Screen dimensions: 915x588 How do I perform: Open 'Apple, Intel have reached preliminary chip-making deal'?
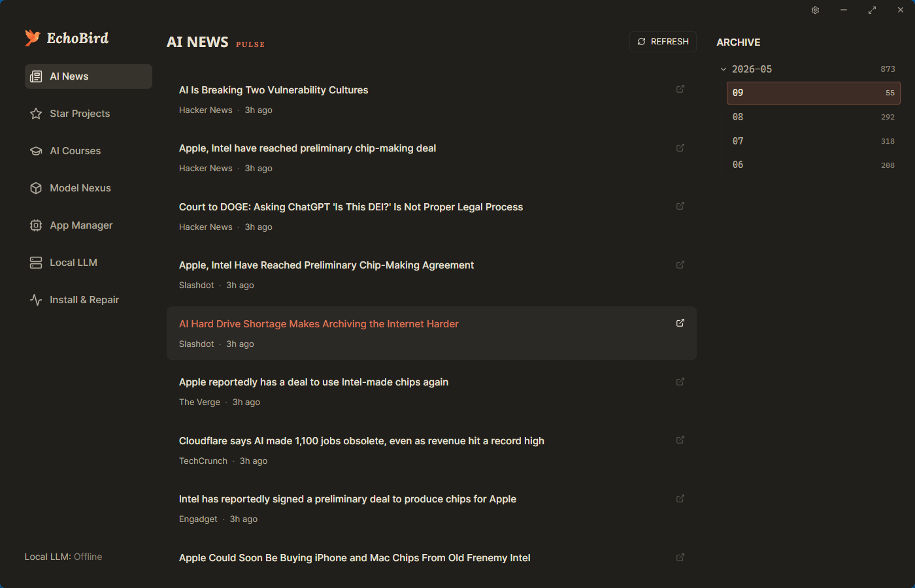pyautogui.click(x=307, y=148)
